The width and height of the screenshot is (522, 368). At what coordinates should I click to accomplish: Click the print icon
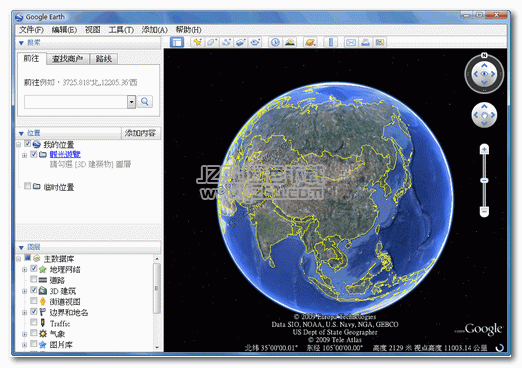[365, 42]
